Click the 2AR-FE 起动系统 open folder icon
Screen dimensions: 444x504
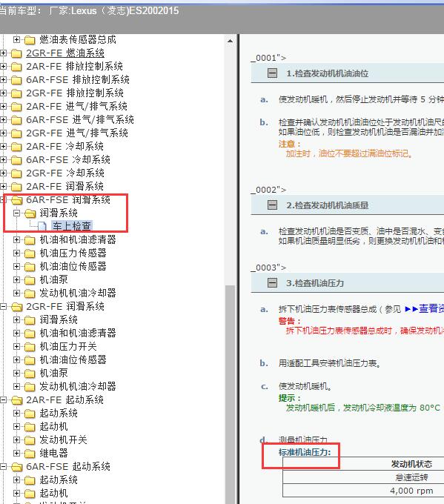tap(16, 401)
